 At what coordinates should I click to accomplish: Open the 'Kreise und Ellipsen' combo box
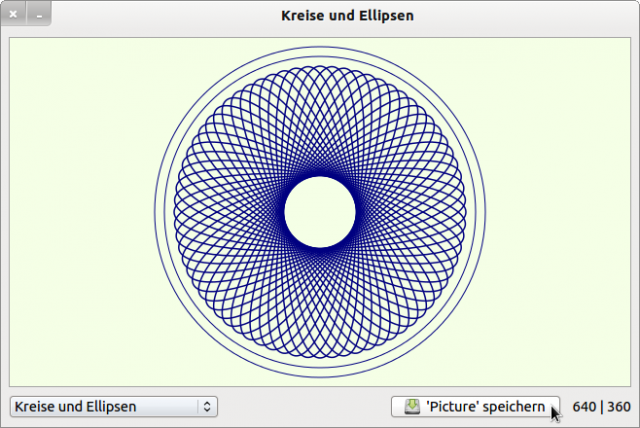105,407
